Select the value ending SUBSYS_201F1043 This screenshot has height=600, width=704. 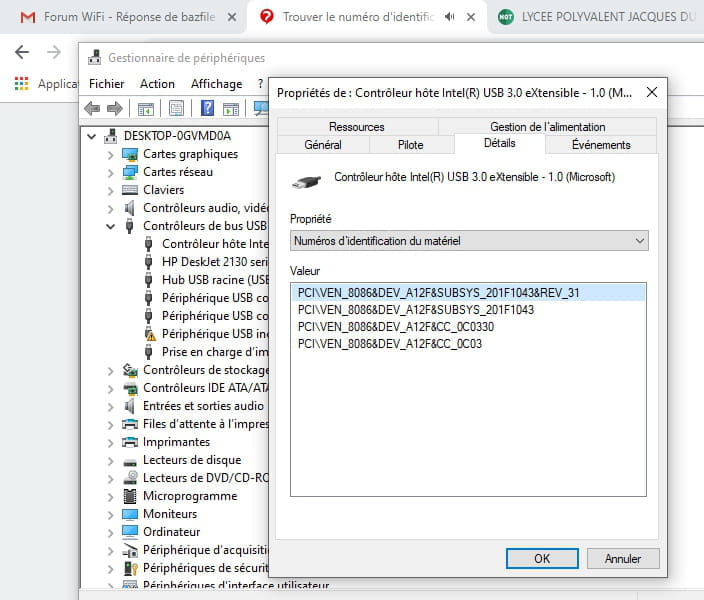pos(468,310)
